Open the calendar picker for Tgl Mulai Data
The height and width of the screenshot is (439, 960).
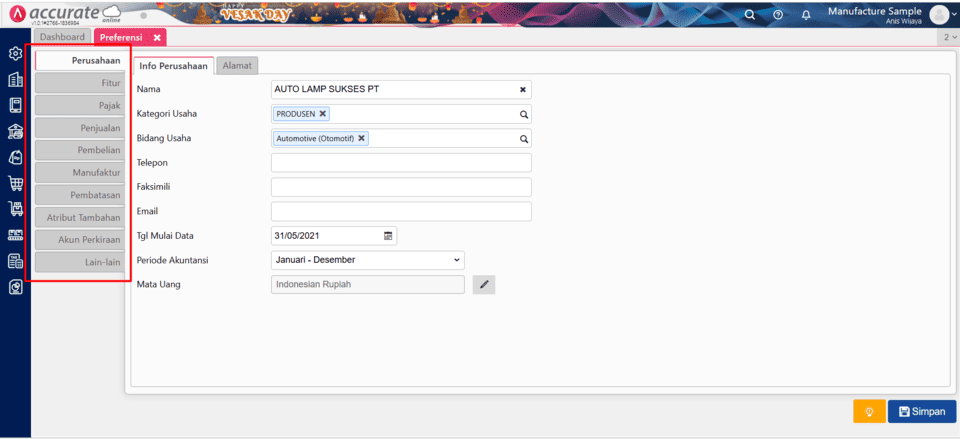pos(388,236)
